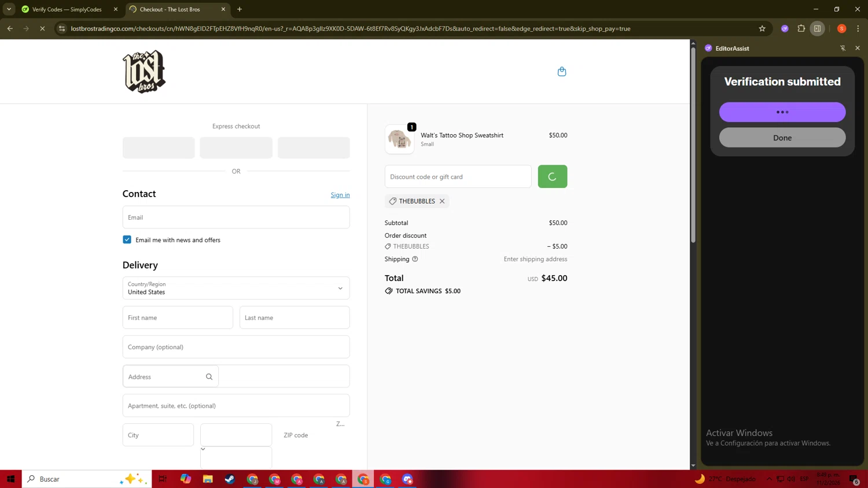Uncheck Email me with news and offers
Screen dimensions: 868x488
point(127,239)
